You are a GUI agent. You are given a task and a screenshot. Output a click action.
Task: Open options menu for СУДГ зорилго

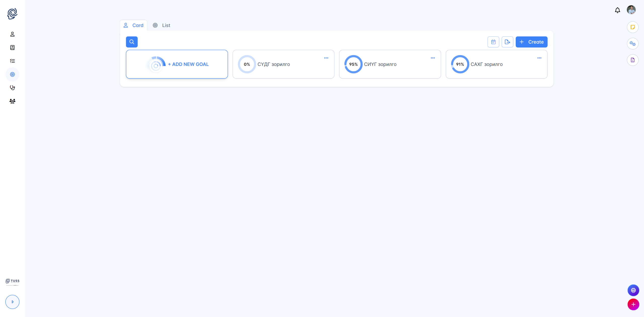(x=326, y=58)
